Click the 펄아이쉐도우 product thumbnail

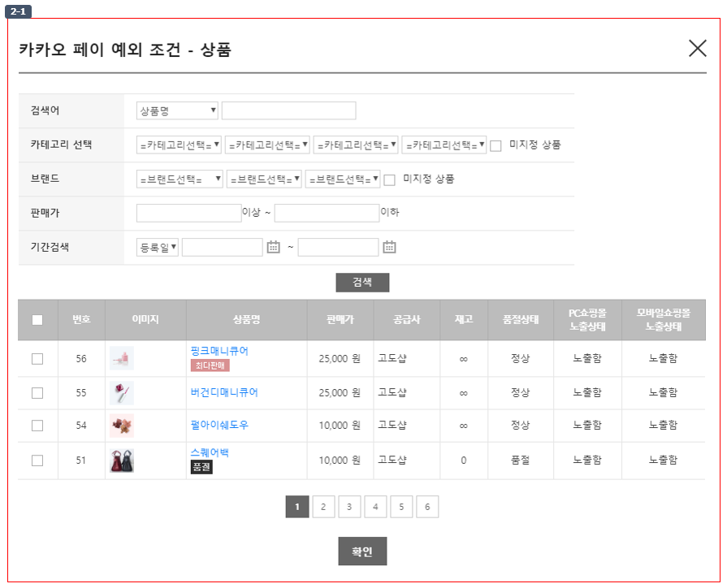click(122, 426)
